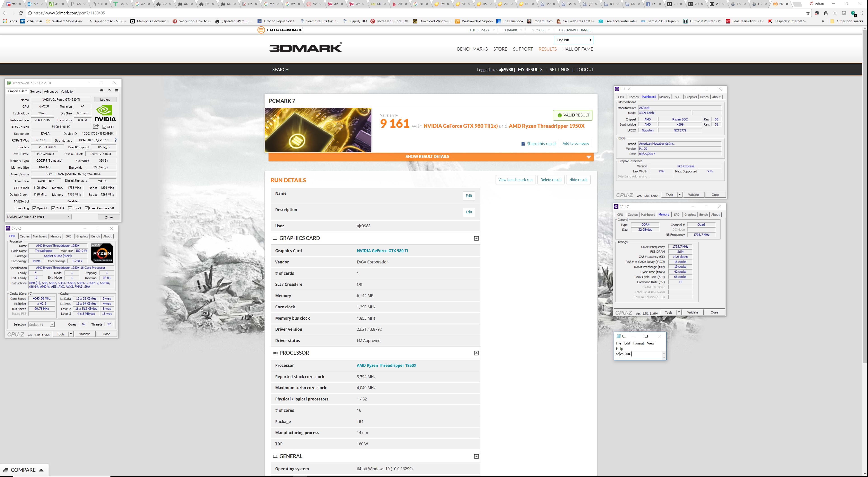Click the Facebook icon beside Share this result

coord(523,144)
